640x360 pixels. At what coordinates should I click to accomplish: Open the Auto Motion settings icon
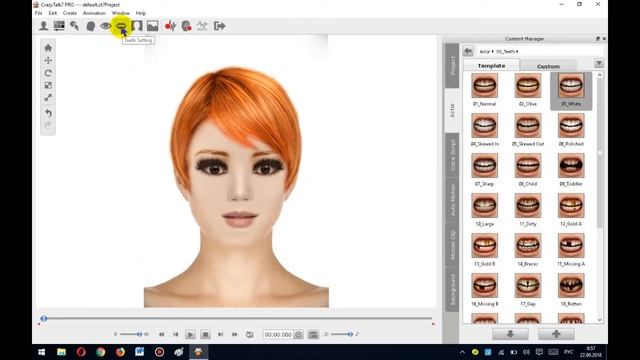(x=202, y=26)
